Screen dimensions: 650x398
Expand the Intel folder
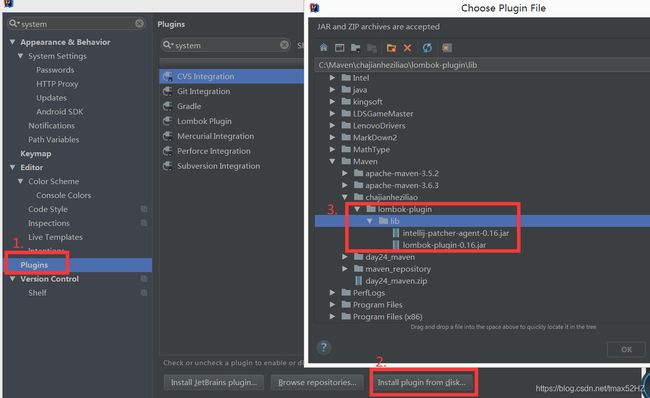click(x=332, y=78)
